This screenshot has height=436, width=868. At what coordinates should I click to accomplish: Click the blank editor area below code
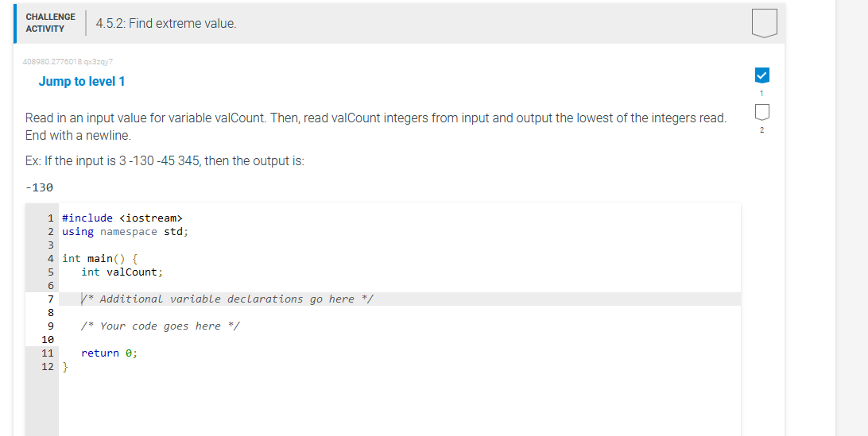click(x=398, y=405)
